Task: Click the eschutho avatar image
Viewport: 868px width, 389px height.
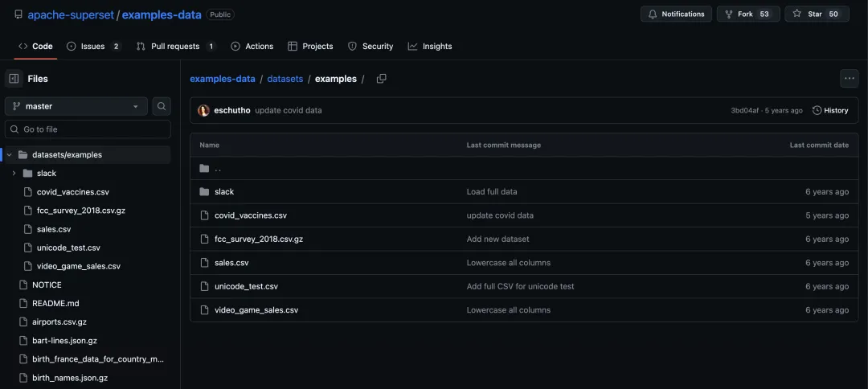Action: coord(204,110)
